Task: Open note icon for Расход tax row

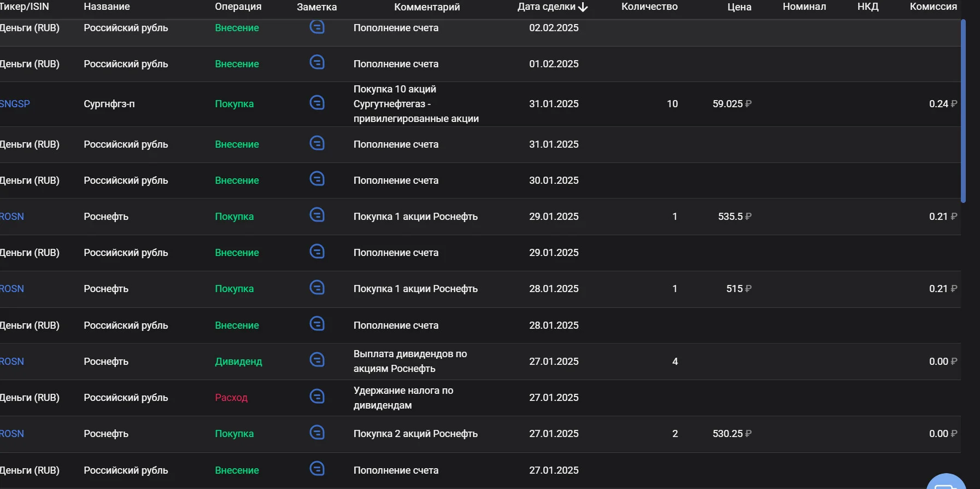Action: [x=317, y=396]
